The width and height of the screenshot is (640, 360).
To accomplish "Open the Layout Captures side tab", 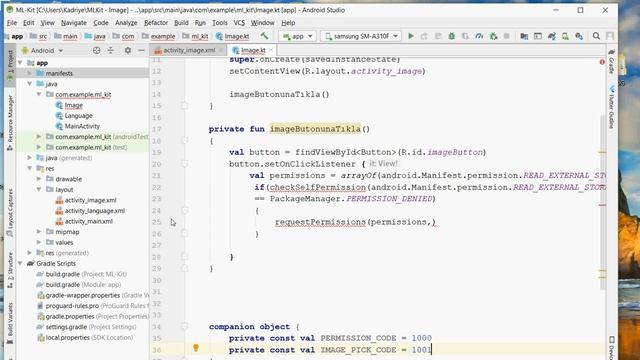I will 10,212.
